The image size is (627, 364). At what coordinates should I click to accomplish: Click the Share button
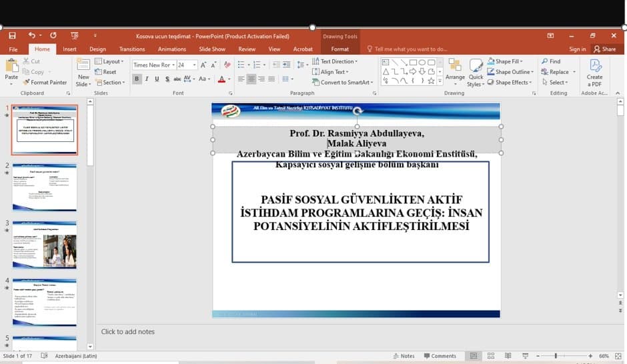coord(605,49)
